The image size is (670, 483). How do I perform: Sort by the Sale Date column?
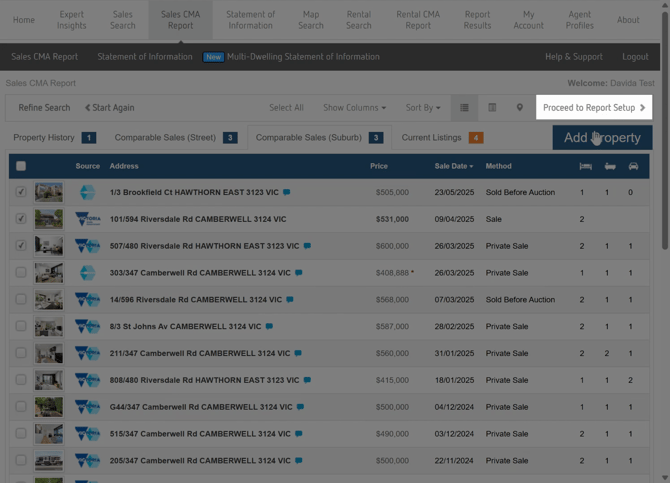tap(454, 166)
